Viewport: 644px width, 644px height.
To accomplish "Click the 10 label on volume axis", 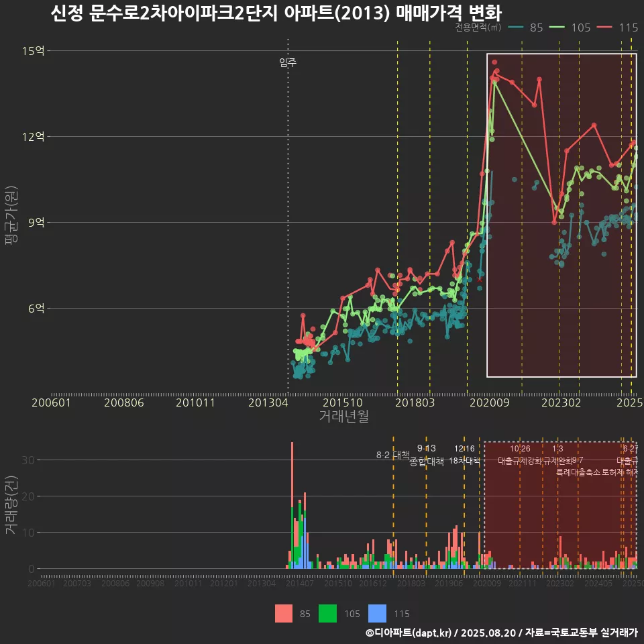I will coord(28,533).
